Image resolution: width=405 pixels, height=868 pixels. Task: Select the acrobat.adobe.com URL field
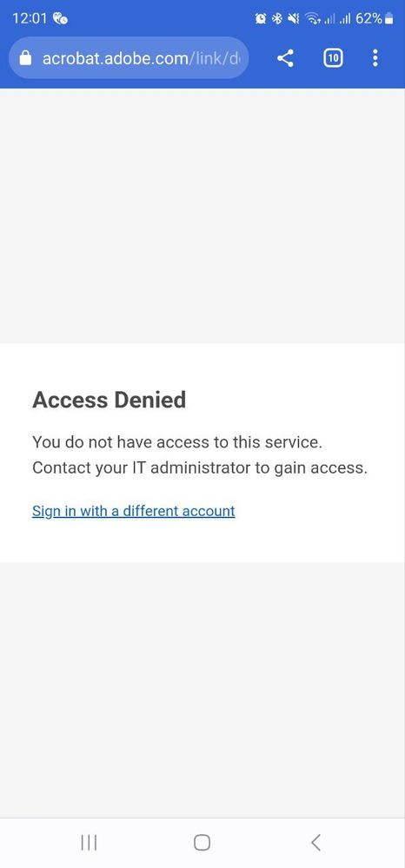[x=129, y=58]
